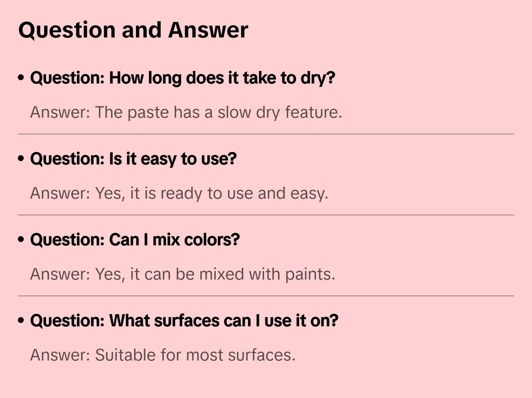Select the answer about mixing with paints
The height and width of the screenshot is (398, 532).
182,274
